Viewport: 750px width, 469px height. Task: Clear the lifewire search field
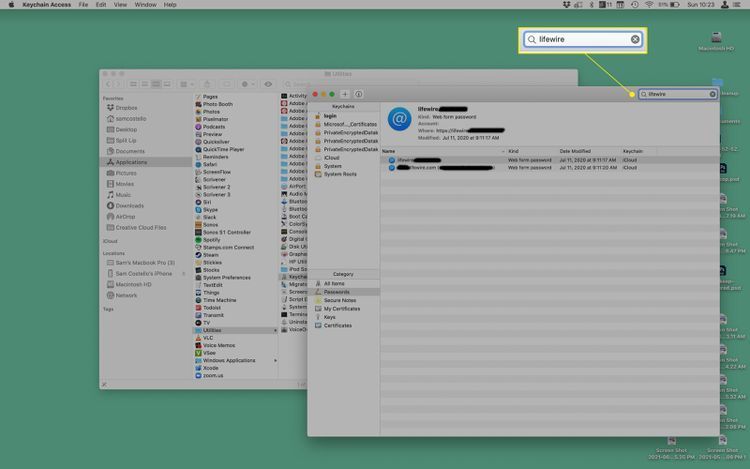713,94
